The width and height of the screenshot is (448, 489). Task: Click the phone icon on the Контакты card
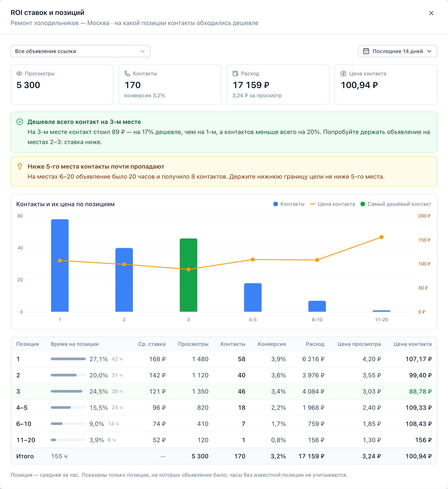click(x=127, y=74)
